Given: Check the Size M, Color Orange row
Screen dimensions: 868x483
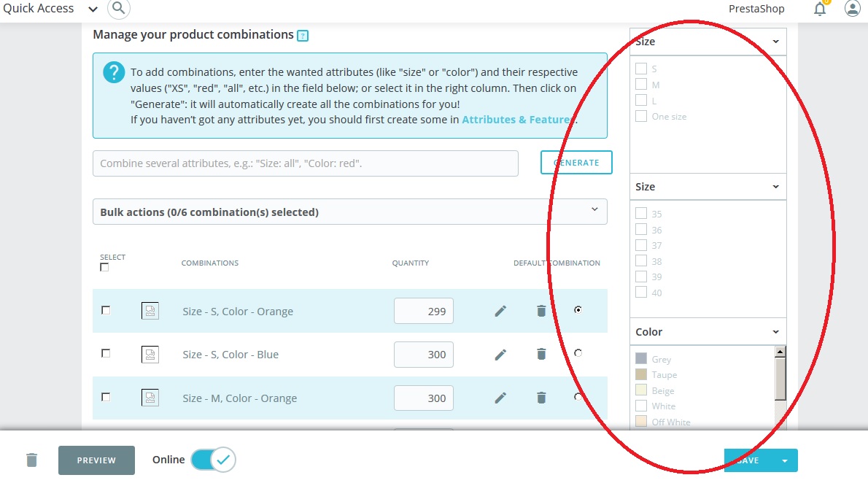Looking at the screenshot, I should [106, 397].
